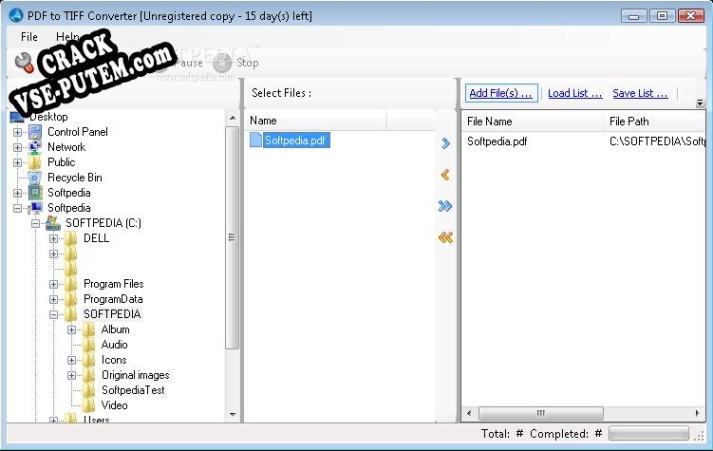
Task: Click the Stop toolbar button
Action: [x=236, y=63]
